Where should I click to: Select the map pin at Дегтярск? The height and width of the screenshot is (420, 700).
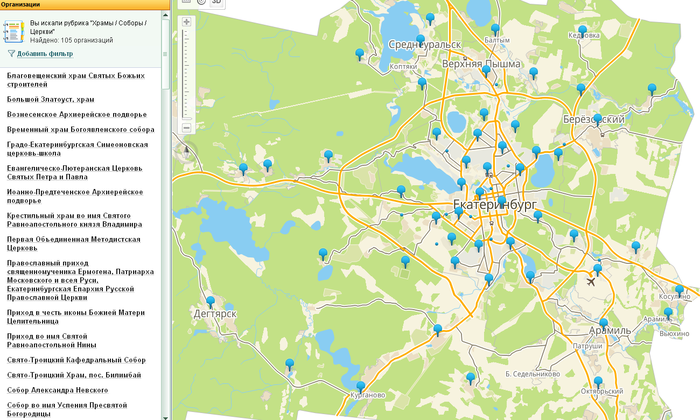[210, 300]
